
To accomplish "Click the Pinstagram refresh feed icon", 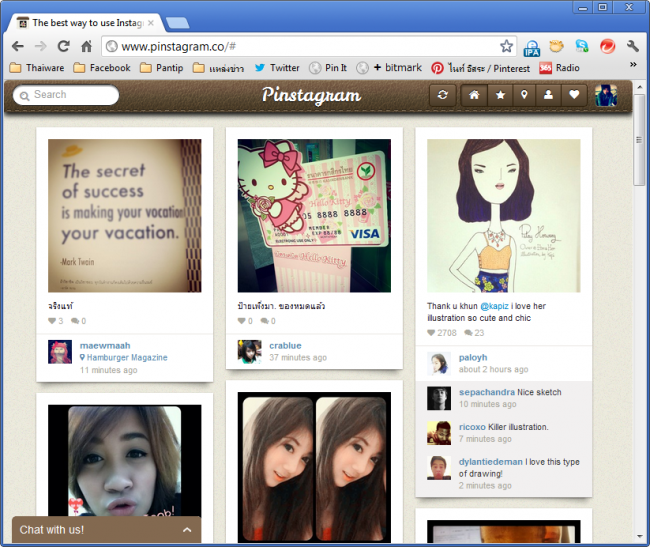I will [x=442, y=95].
